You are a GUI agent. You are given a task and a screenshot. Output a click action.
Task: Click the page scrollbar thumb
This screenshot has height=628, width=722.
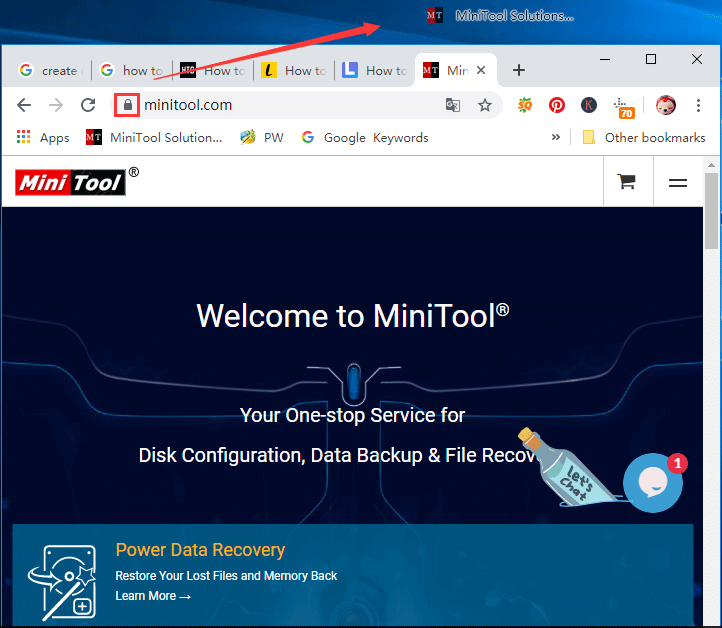click(711, 211)
